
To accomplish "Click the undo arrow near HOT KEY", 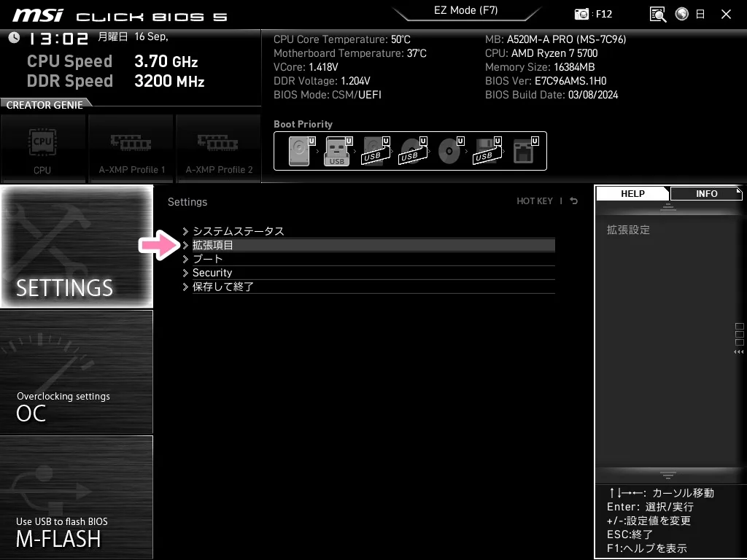I will [573, 201].
